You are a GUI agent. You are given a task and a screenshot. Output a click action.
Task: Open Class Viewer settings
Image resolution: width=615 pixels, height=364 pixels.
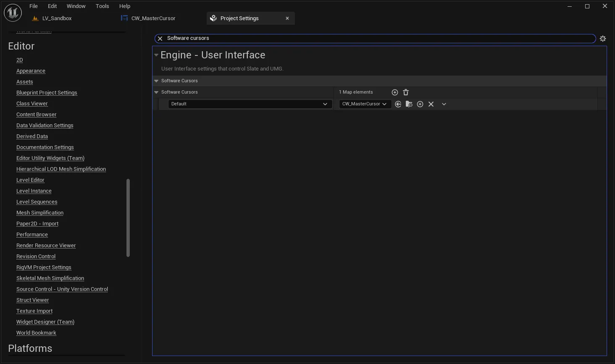[32, 104]
